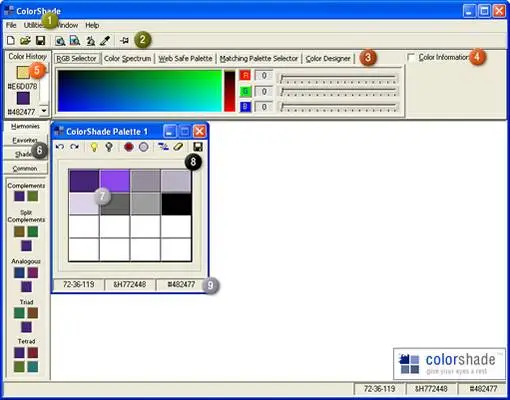Switch to the Web Safe Palette tab
The width and height of the screenshot is (510, 400).
pyautogui.click(x=185, y=59)
